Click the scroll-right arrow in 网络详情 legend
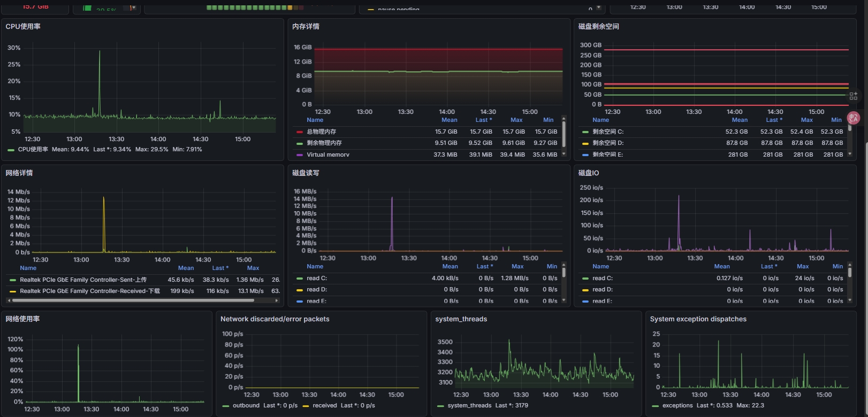The width and height of the screenshot is (868, 417). [x=277, y=300]
